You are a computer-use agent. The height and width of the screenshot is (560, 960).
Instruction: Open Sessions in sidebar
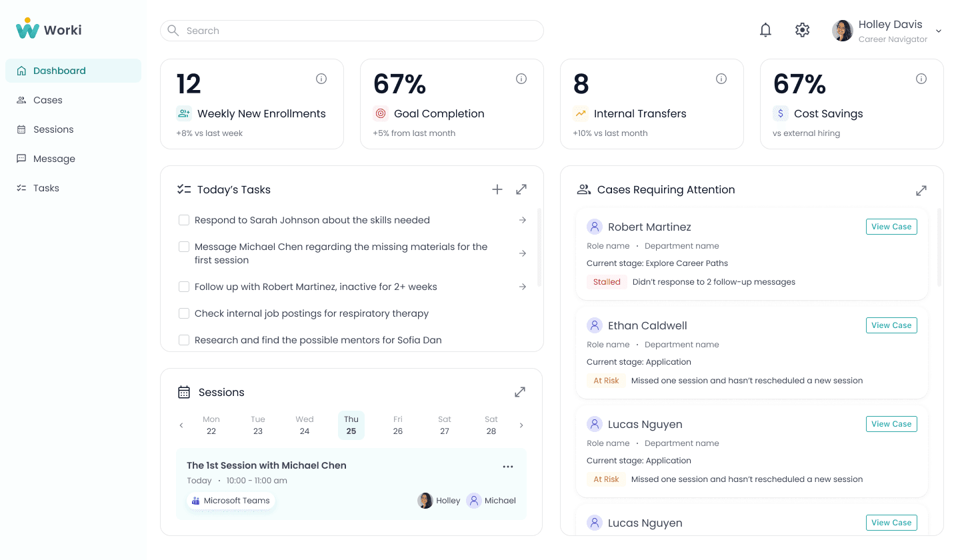73,129
